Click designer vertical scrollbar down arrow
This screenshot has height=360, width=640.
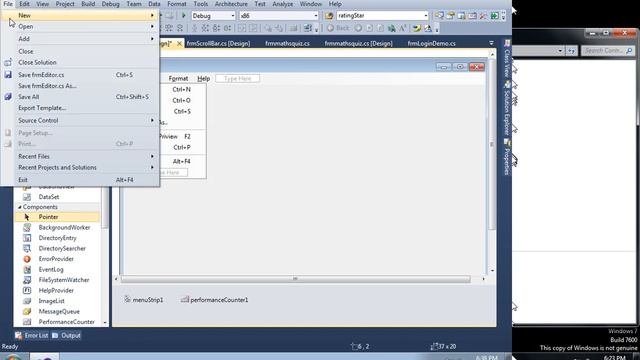(x=492, y=271)
